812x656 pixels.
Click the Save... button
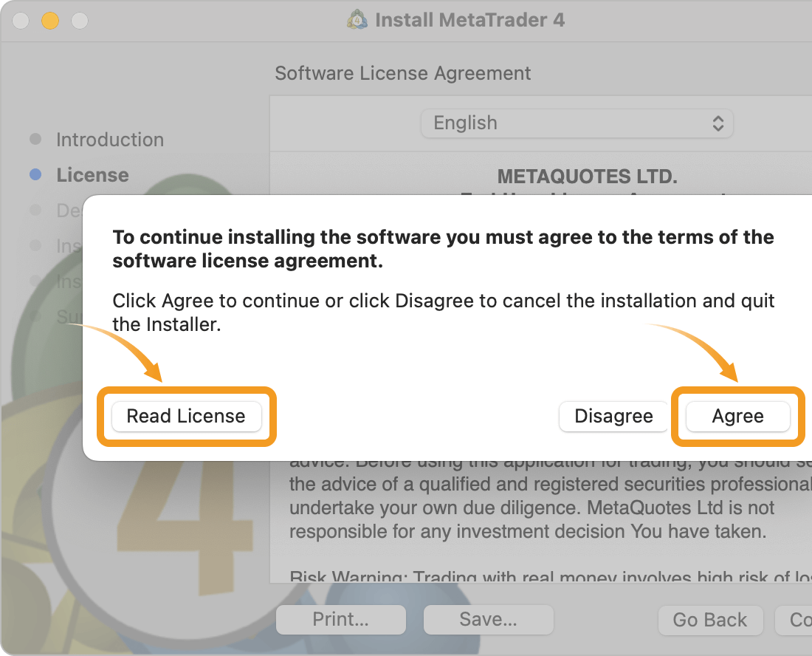489,619
